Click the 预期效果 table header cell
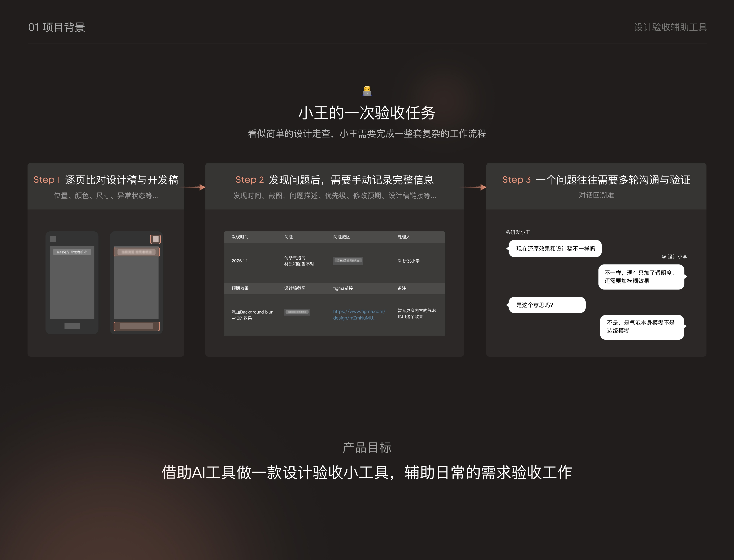This screenshot has width=734, height=560. [240, 288]
